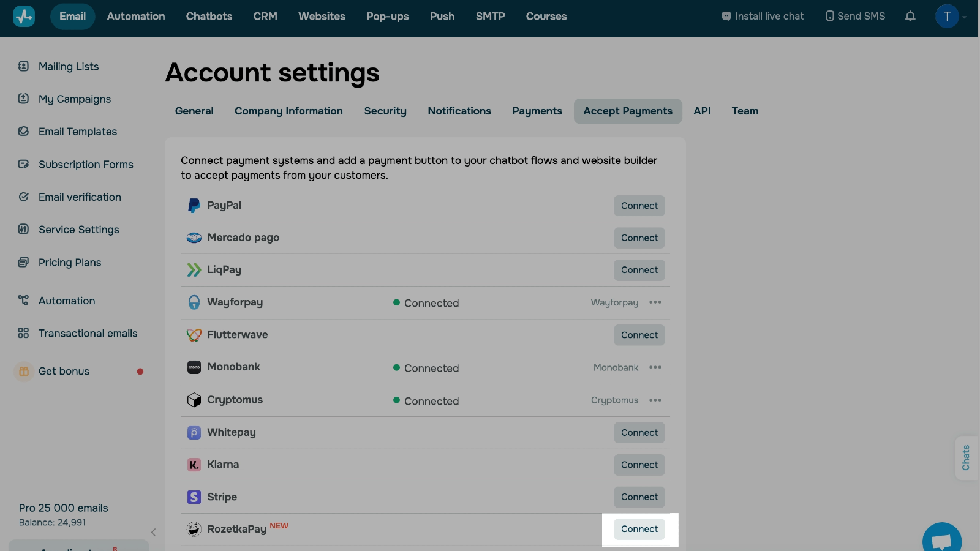
Task: Open Chatbots in the top navigation
Action: point(209,17)
